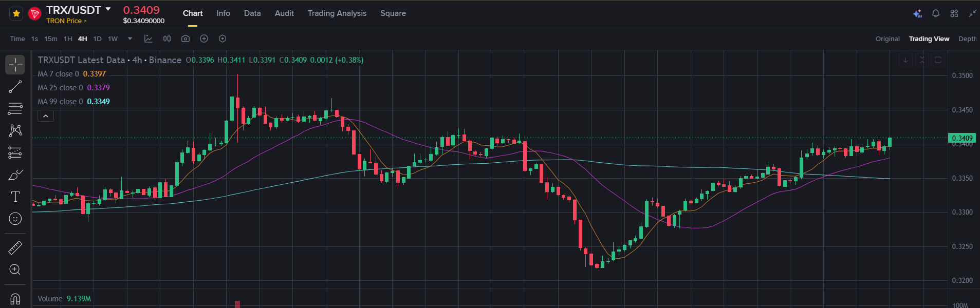Screen dimensions: 980x308
Task: Expand the TRX/USDT pair selector dropdown
Action: coord(108,9)
